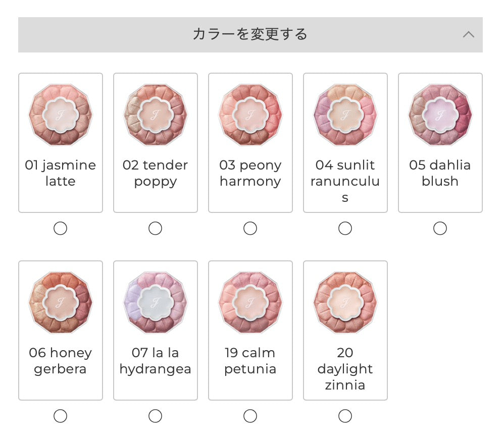The width and height of the screenshot is (504, 442).
Task: Click the jasmine latte palette image
Action: [61, 115]
